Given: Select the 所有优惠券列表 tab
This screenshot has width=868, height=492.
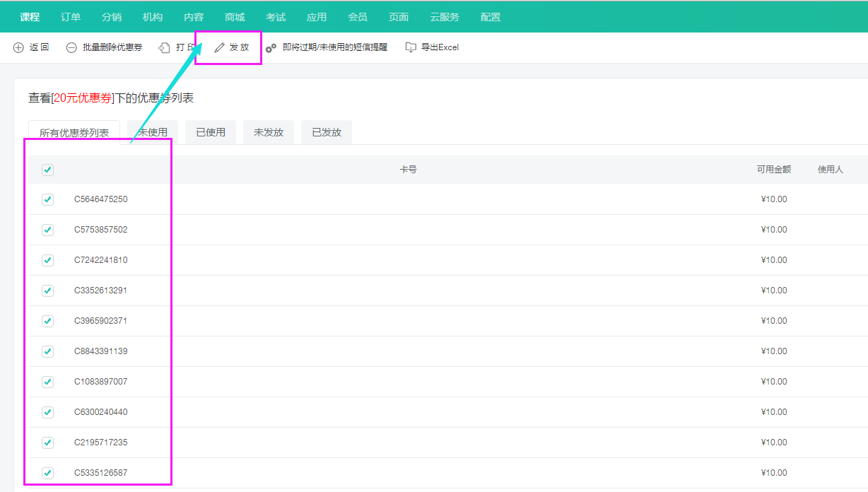Looking at the screenshot, I should [x=74, y=133].
